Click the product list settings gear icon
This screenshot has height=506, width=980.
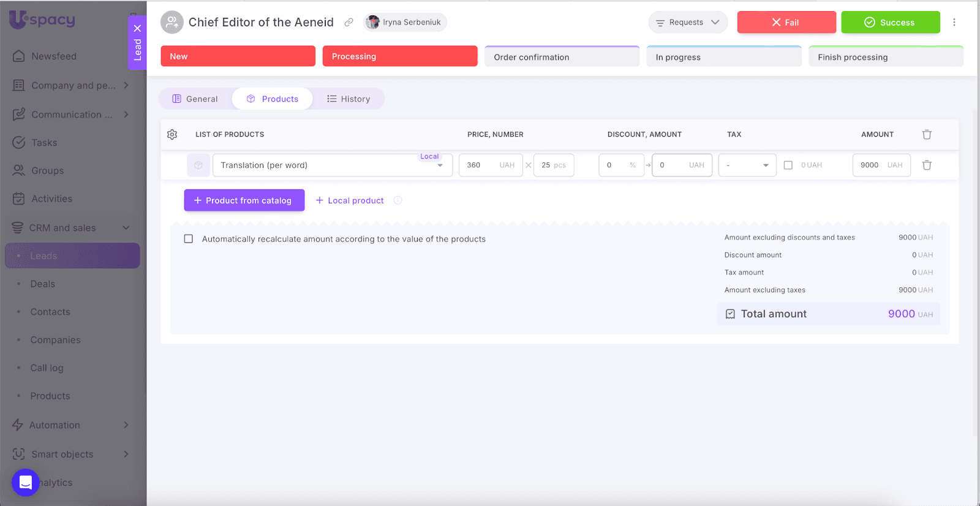(172, 135)
